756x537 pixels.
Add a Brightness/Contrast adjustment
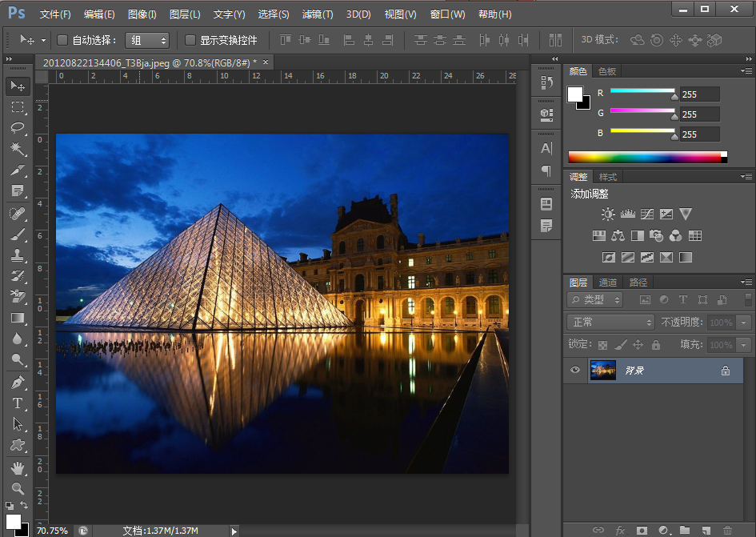tap(609, 214)
